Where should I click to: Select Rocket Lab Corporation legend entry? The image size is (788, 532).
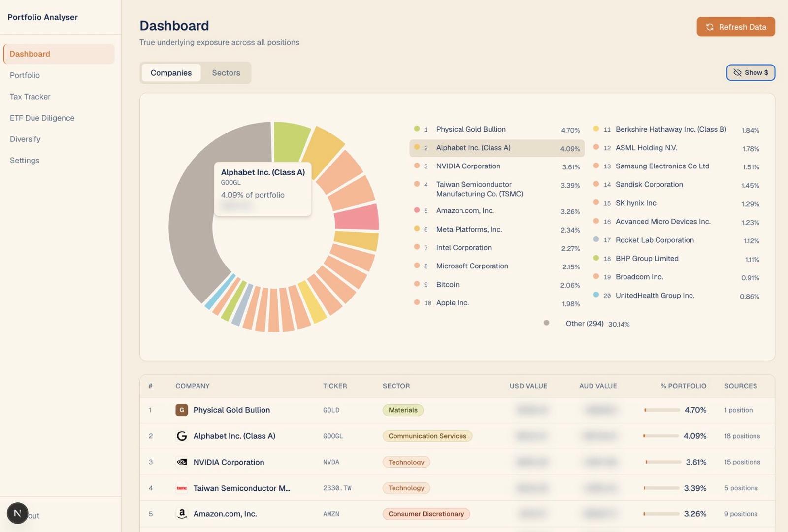point(676,240)
